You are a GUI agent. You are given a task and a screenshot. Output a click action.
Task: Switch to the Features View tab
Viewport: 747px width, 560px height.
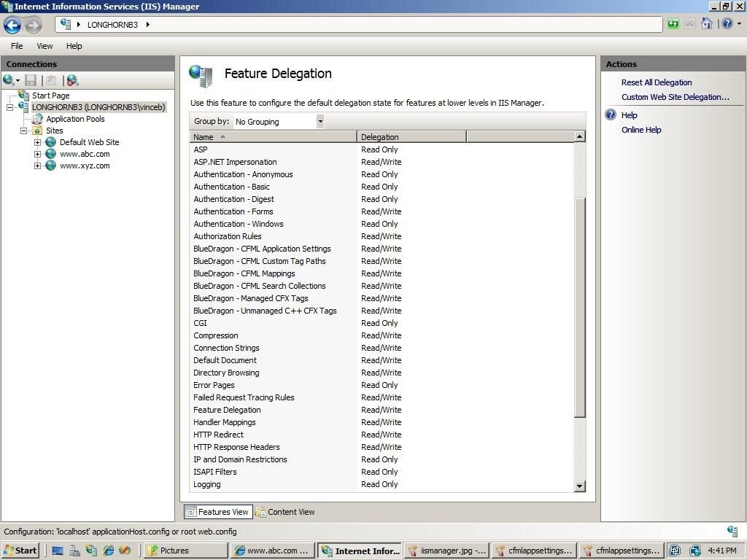(x=217, y=512)
